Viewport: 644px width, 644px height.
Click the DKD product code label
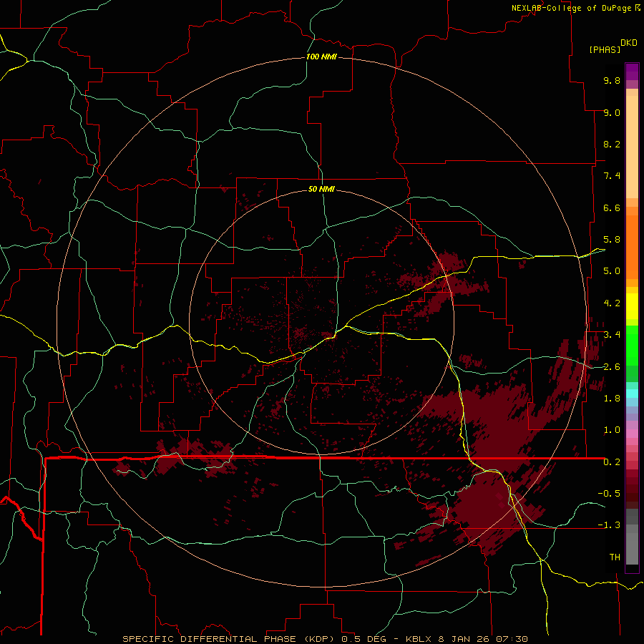[x=629, y=43]
